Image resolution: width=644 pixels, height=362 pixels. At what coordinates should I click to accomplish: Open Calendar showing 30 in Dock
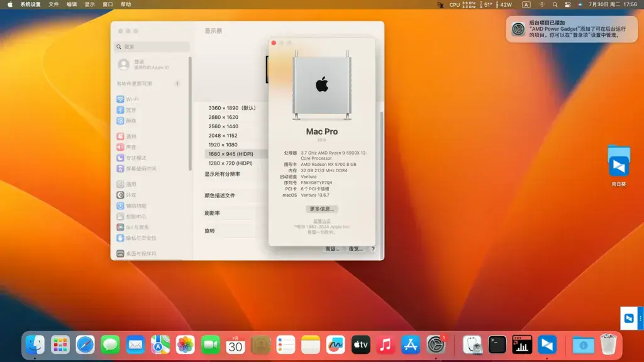(235, 345)
